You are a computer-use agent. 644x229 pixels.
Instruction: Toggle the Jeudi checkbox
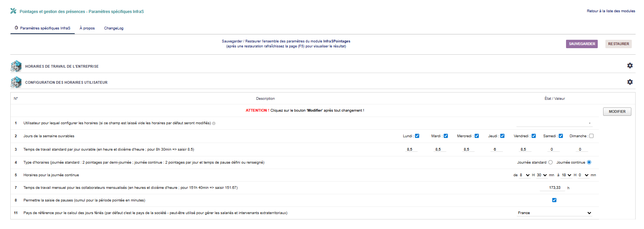pos(502,136)
